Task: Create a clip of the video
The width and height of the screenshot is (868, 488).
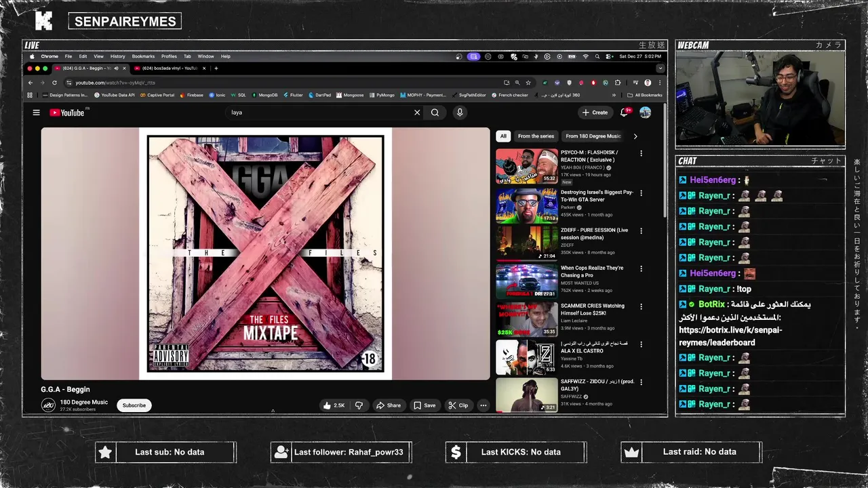Action: (458, 405)
